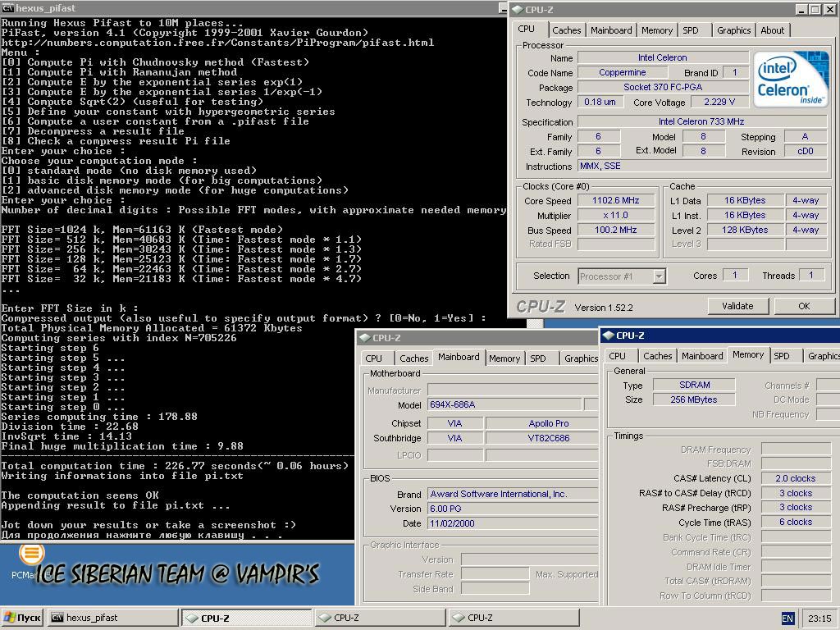Viewport: 840px width, 630px height.
Task: Click the Total computation time line in console
Action: point(175,466)
